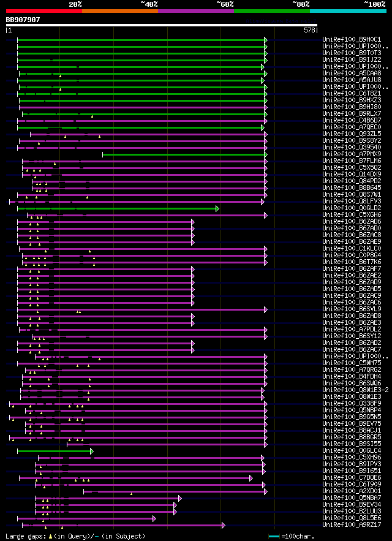The height and width of the screenshot is (541, 392).
Task: Click the Large gaps legend text
Action: pos(75,536)
